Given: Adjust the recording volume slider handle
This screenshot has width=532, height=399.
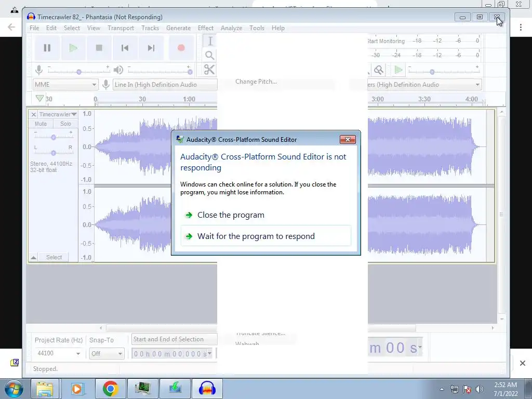Looking at the screenshot, I should coord(79,72).
